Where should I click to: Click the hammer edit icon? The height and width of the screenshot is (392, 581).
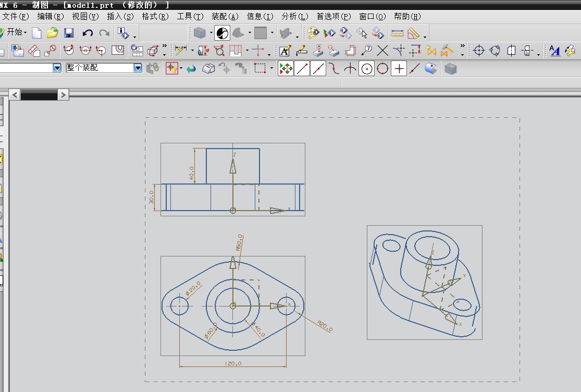[447, 51]
